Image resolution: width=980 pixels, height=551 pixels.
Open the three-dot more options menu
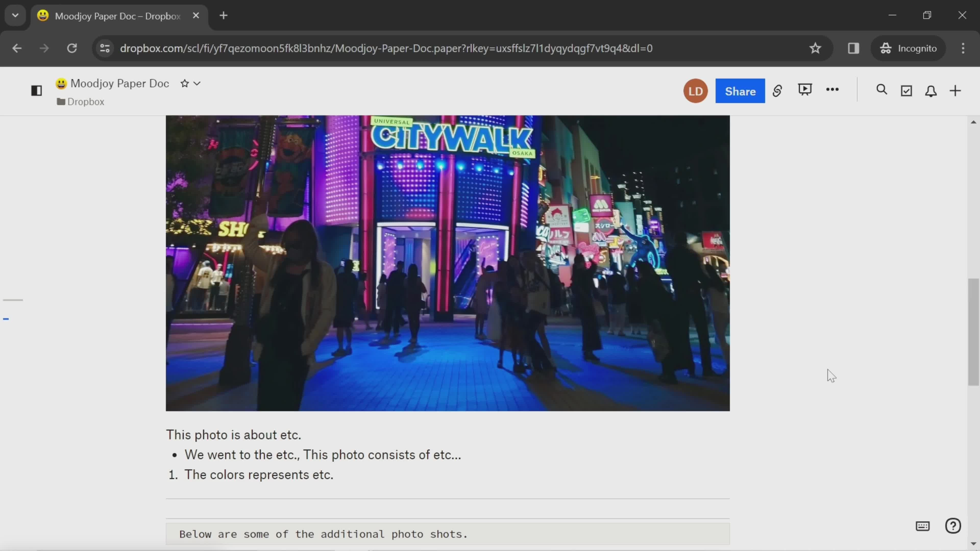[x=832, y=89]
